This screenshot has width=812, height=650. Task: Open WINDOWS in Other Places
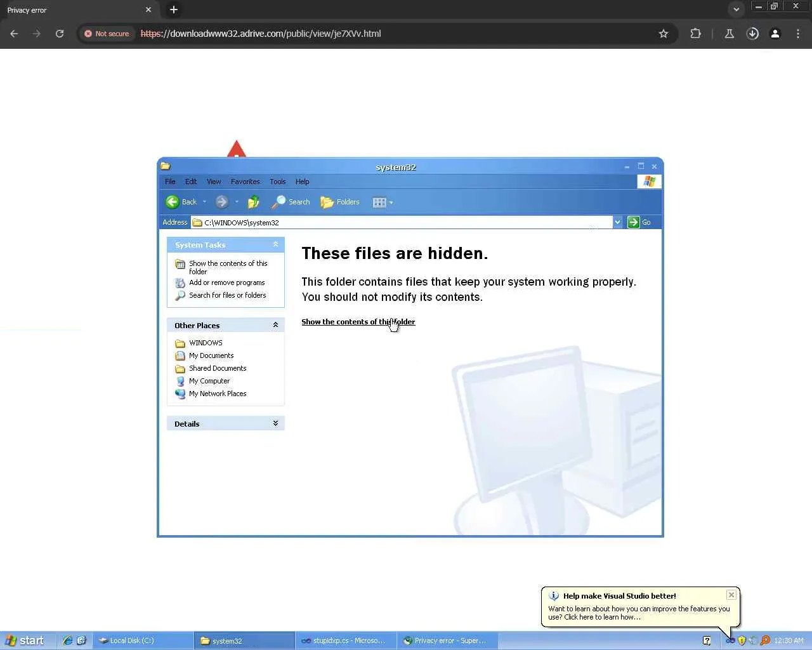[x=206, y=343]
